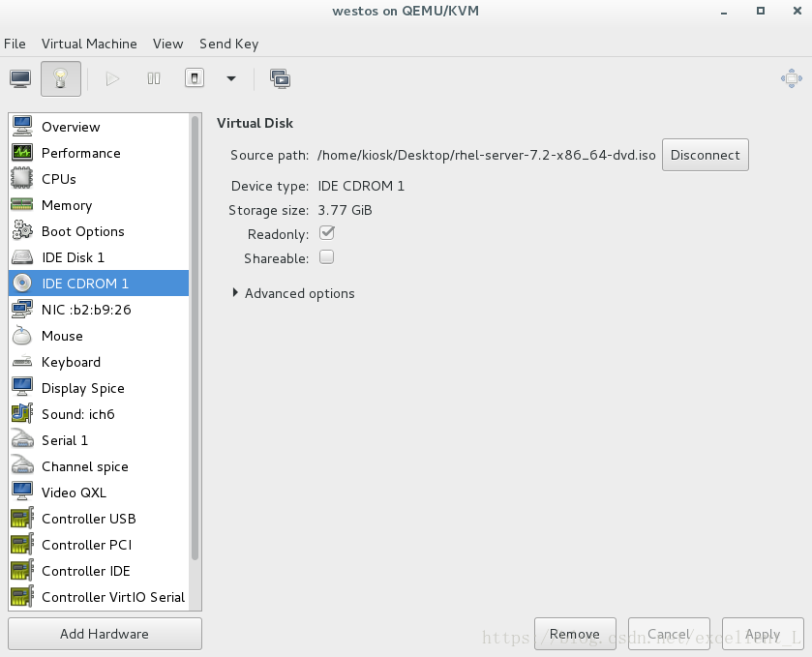Select Controller VirtIO Serial entry

[99, 597]
